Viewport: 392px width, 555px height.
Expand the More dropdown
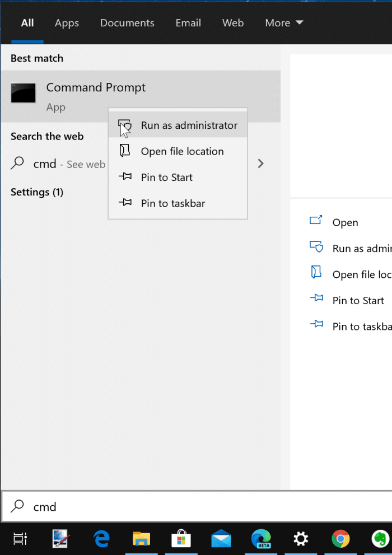[284, 22]
